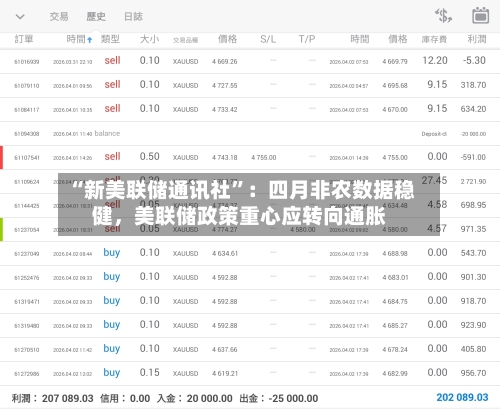
Task: Select order 61016939 row
Action: 250,61
